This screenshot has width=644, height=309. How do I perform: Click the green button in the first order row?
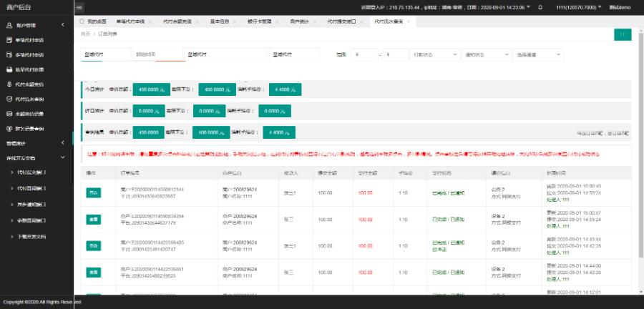(93, 193)
